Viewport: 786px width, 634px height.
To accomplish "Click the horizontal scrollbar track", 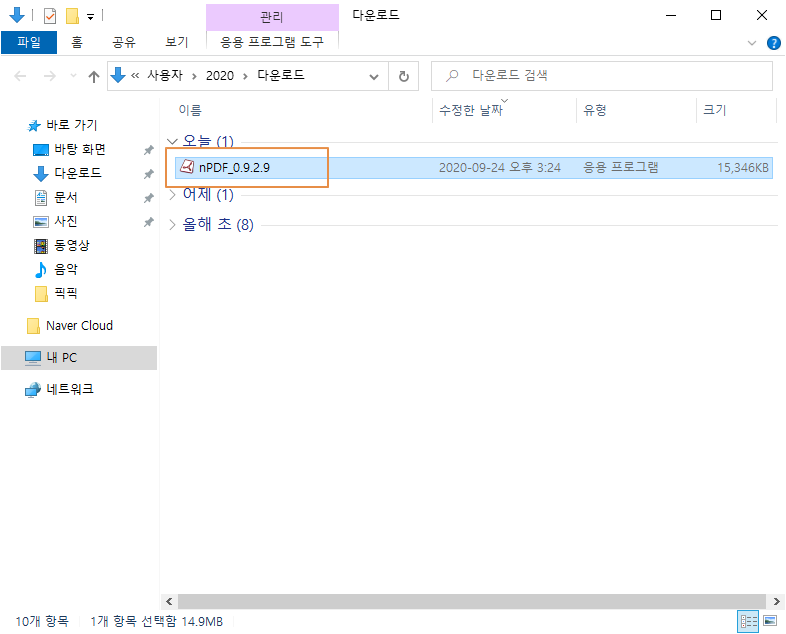I will [472, 601].
